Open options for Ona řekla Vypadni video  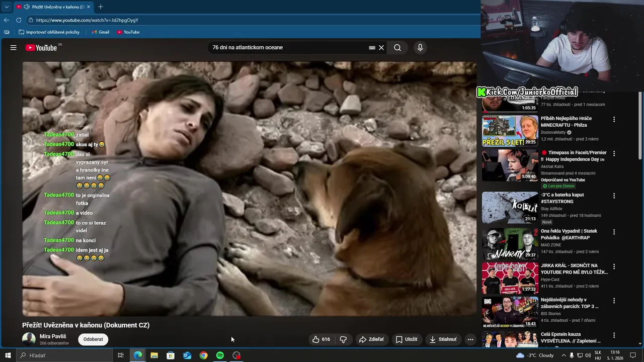pyautogui.click(x=614, y=232)
